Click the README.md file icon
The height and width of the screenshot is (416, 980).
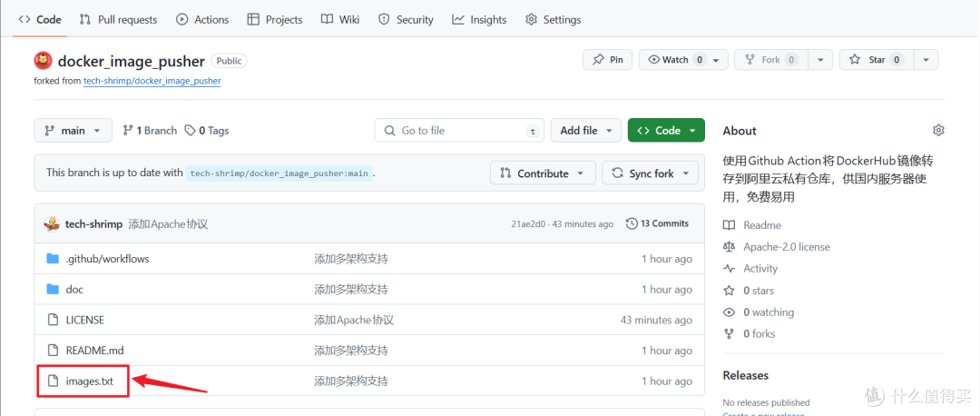(54, 351)
